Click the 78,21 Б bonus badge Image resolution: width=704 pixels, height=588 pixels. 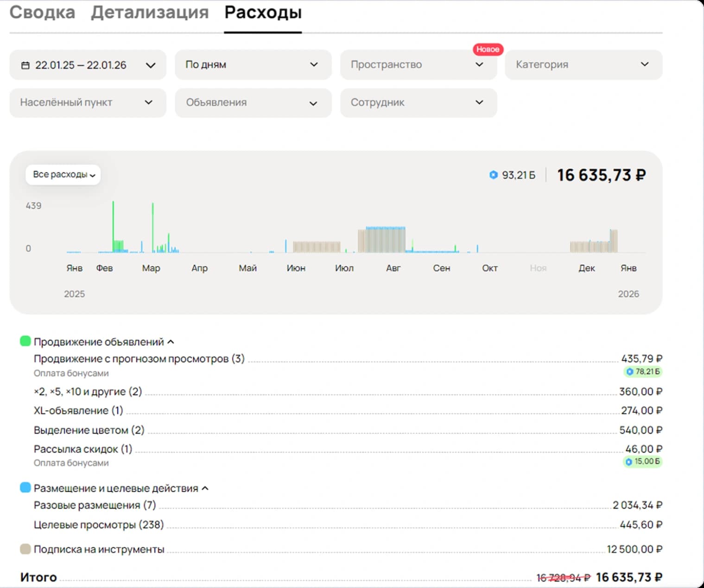642,372
